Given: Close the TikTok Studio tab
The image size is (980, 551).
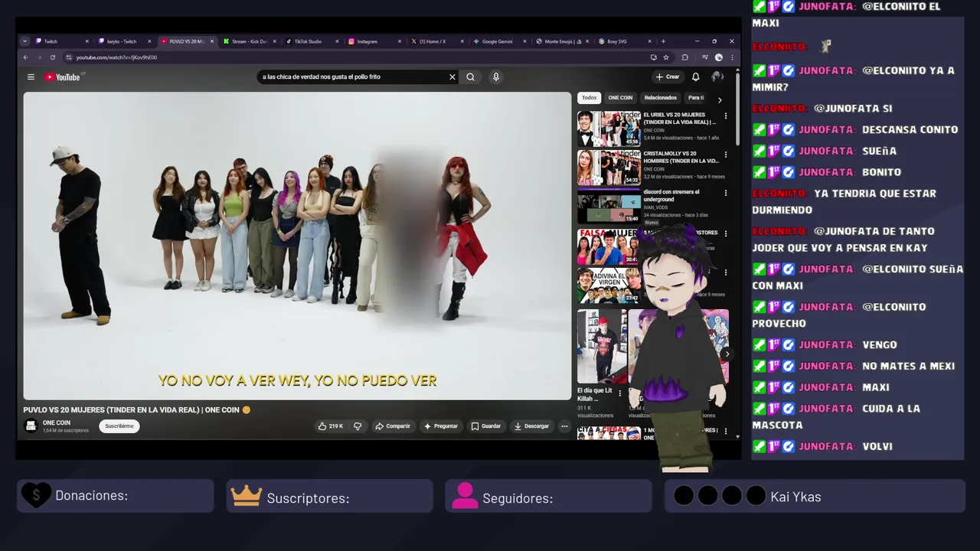Looking at the screenshot, I should 337,41.
